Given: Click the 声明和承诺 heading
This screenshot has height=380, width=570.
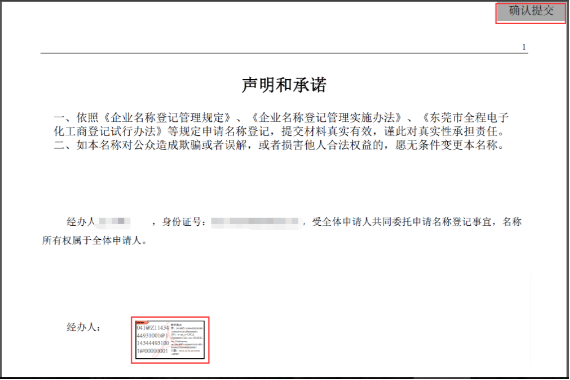Looking at the screenshot, I should pyautogui.click(x=284, y=85).
